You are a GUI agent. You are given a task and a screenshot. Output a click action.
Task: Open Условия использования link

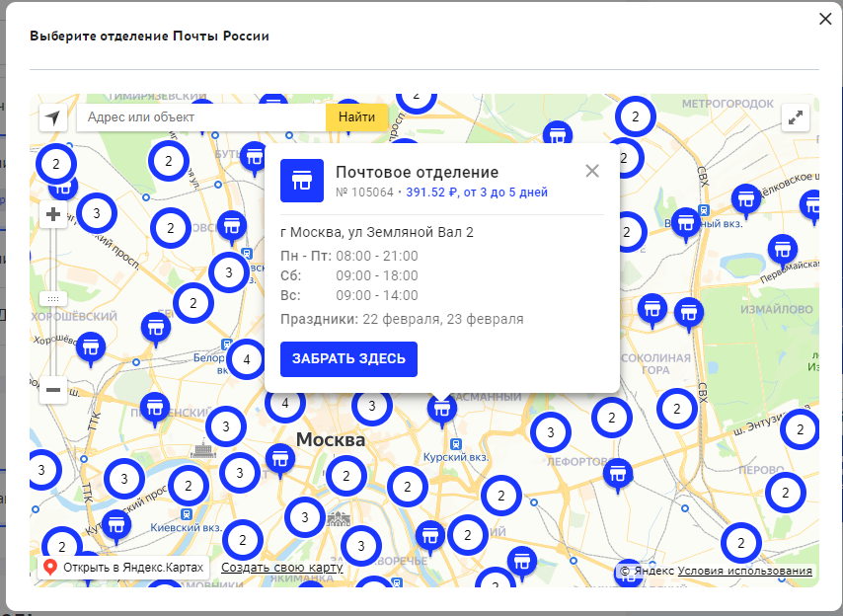pos(744,571)
